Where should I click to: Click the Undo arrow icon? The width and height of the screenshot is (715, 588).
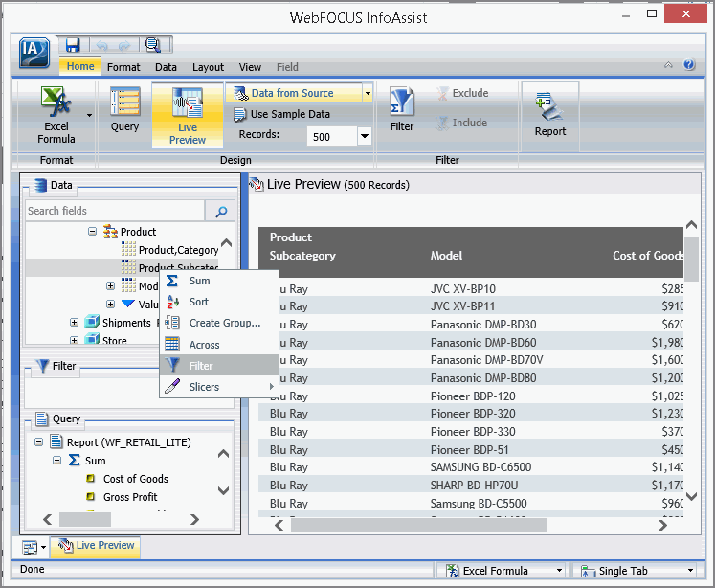pyautogui.click(x=101, y=46)
